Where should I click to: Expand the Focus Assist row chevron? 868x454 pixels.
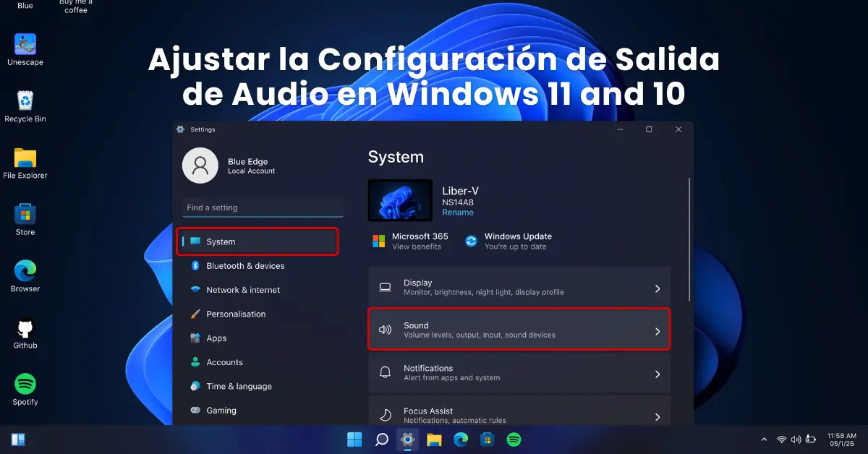[658, 416]
